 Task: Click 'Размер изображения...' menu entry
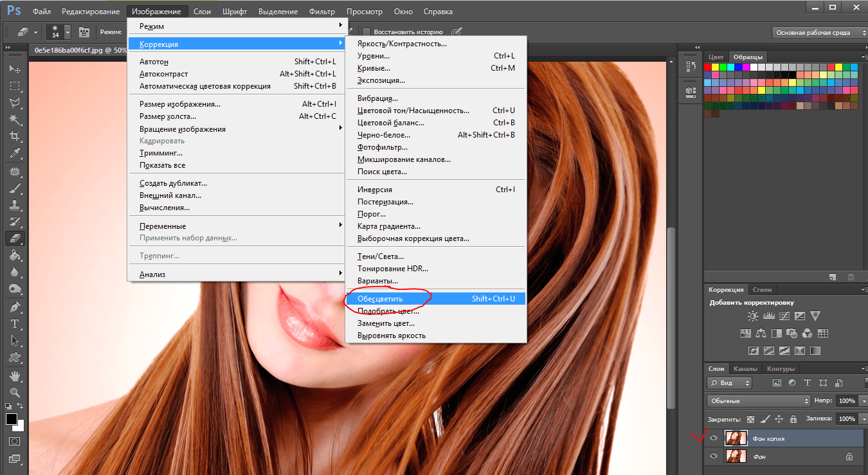click(x=180, y=104)
